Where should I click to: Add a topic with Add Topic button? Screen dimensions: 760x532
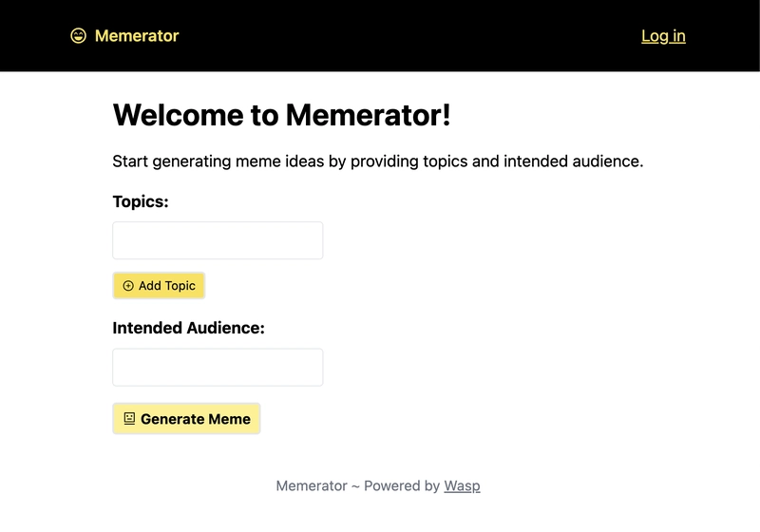(159, 286)
